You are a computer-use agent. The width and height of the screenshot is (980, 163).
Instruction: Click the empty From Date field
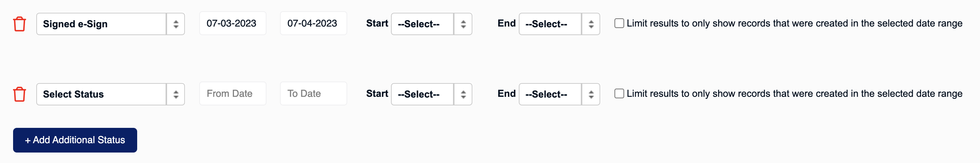233,93
